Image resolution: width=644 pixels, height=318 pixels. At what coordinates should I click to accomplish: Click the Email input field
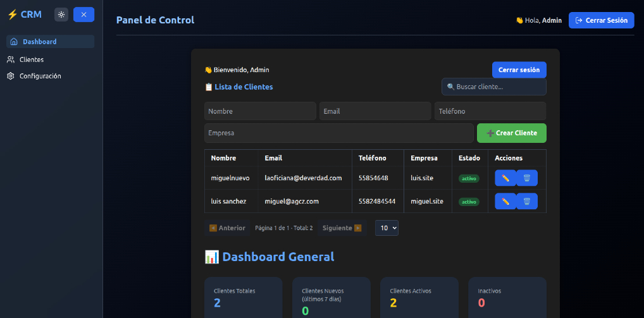pos(375,111)
